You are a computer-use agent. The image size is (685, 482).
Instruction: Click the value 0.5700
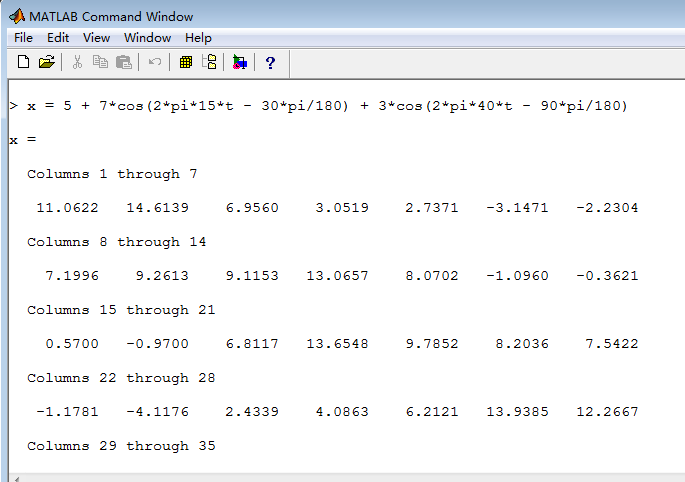coord(72,344)
